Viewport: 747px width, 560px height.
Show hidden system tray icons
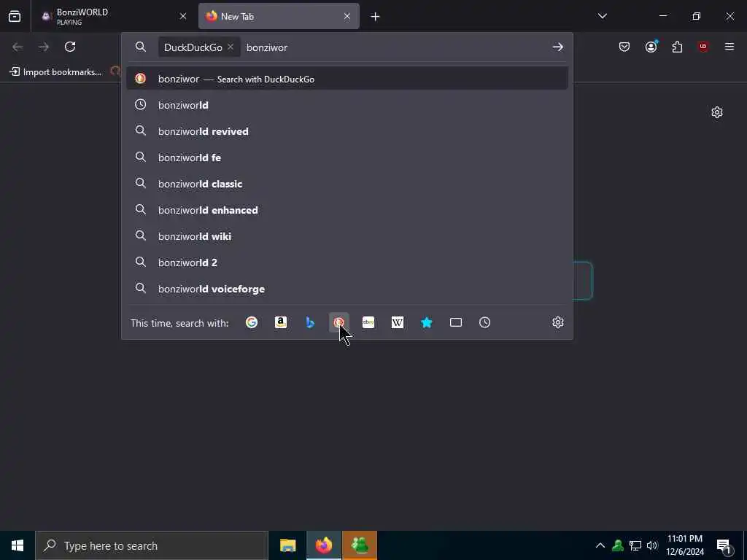pos(600,545)
